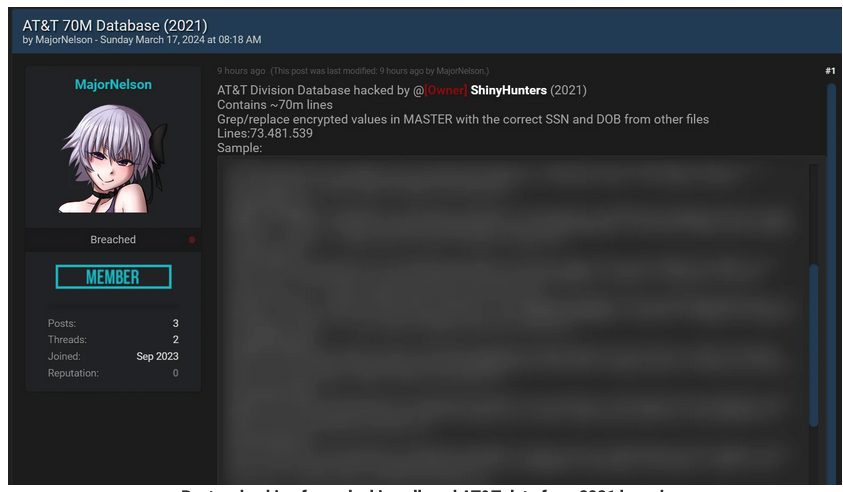
Task: Click the red offline status dot
Action: click(x=192, y=240)
